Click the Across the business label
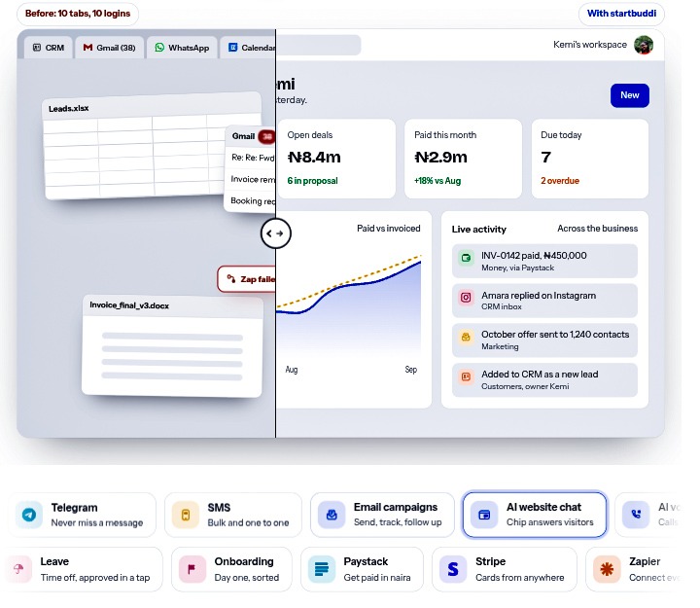The image size is (700, 608). coord(597,229)
